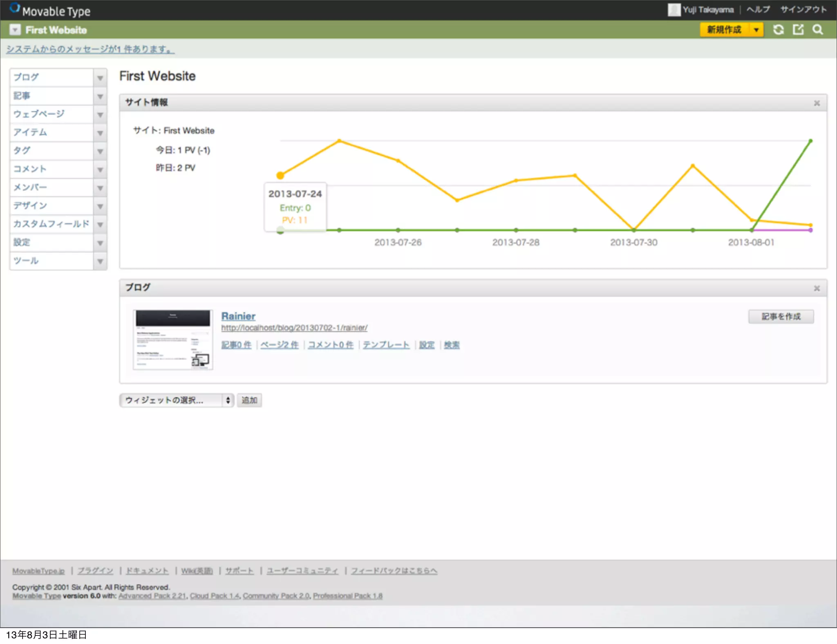Click the 2013-07-24 orange chart data point
Viewport: 837px width, 644px height.
(280, 176)
